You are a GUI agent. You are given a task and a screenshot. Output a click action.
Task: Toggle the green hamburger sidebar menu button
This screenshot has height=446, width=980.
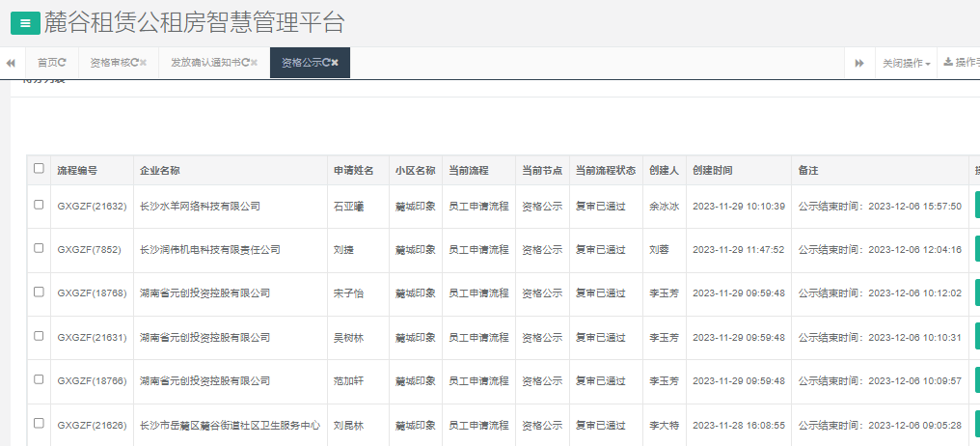25,23
